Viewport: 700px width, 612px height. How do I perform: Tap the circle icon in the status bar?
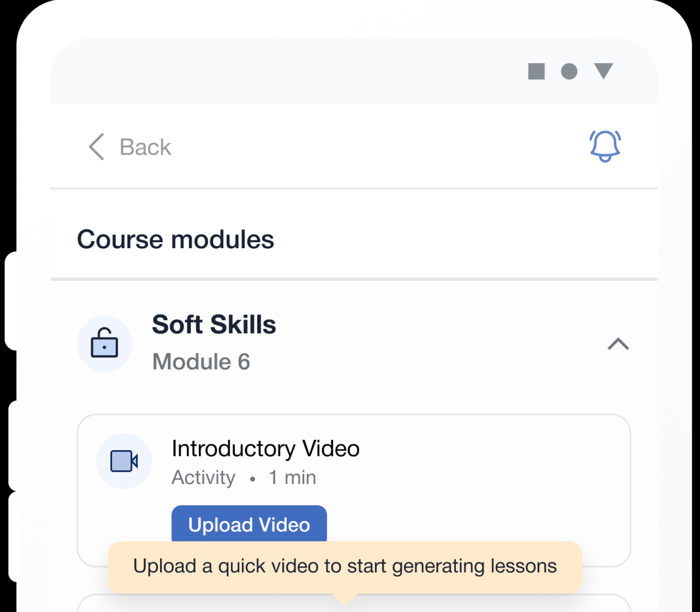569,71
